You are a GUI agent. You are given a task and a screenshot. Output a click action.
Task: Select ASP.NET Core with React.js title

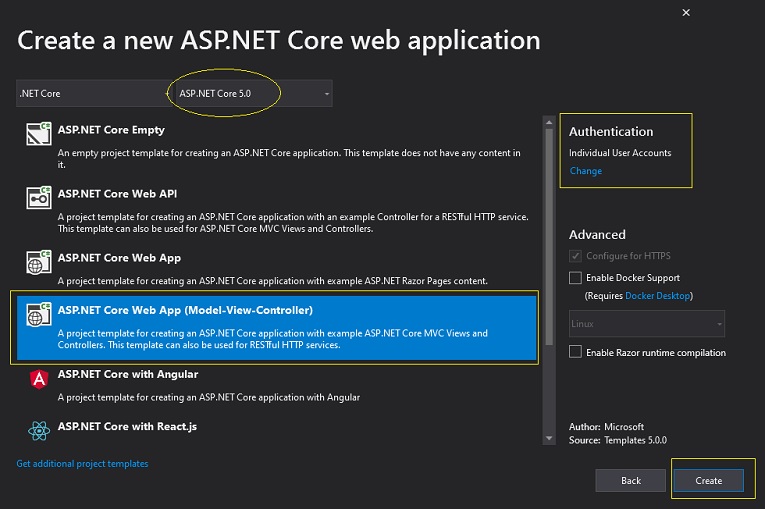point(127,427)
